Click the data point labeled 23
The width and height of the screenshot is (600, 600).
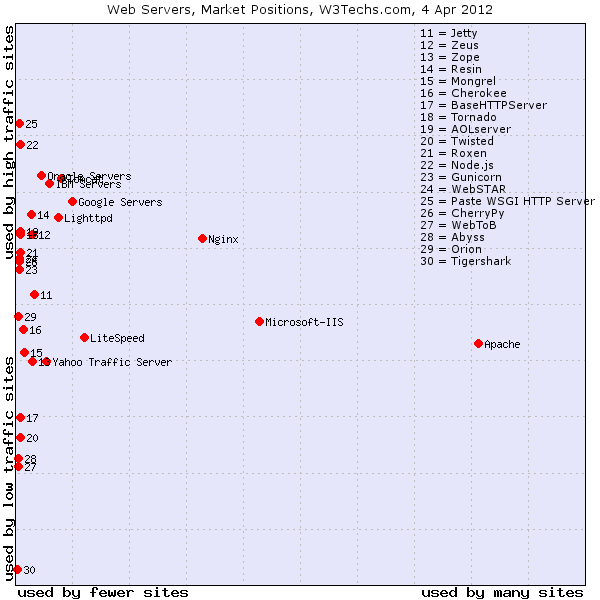[20, 270]
